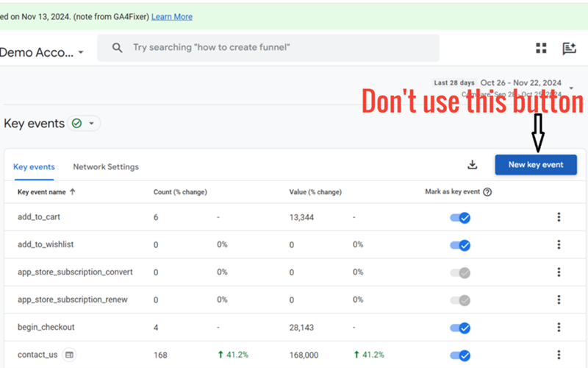Select the begin_checkout event name

coord(46,327)
